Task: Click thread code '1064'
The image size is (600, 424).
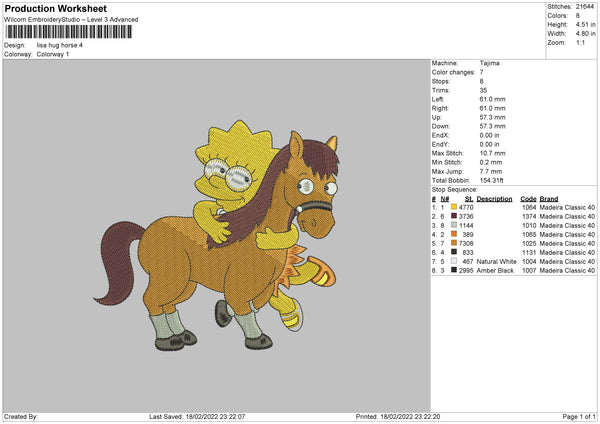Action: click(x=529, y=207)
